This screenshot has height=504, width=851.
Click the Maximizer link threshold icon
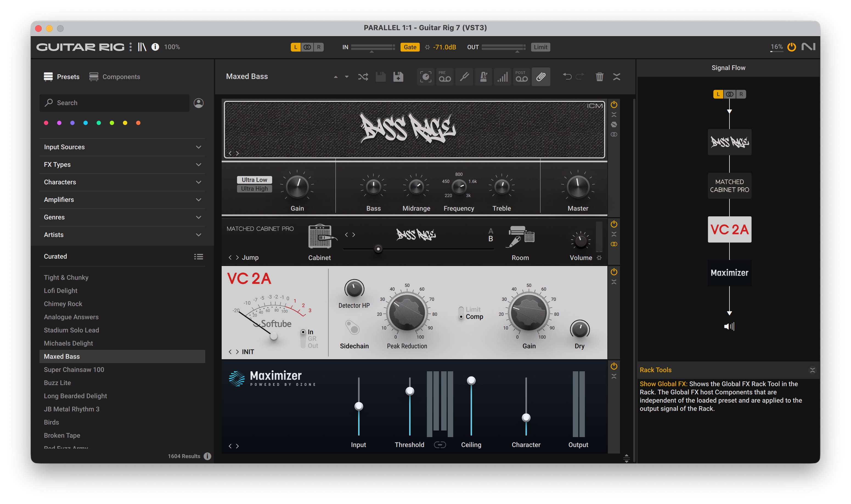(x=440, y=444)
